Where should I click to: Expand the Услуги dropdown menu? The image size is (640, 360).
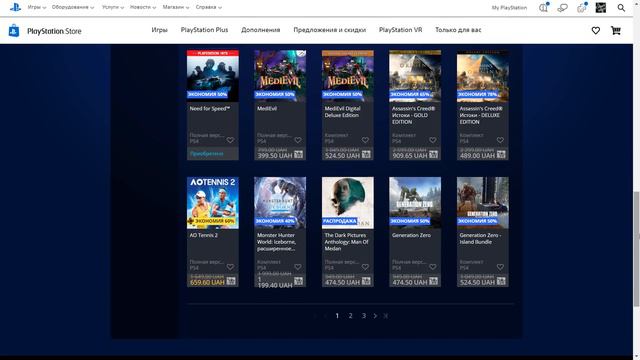113,7
